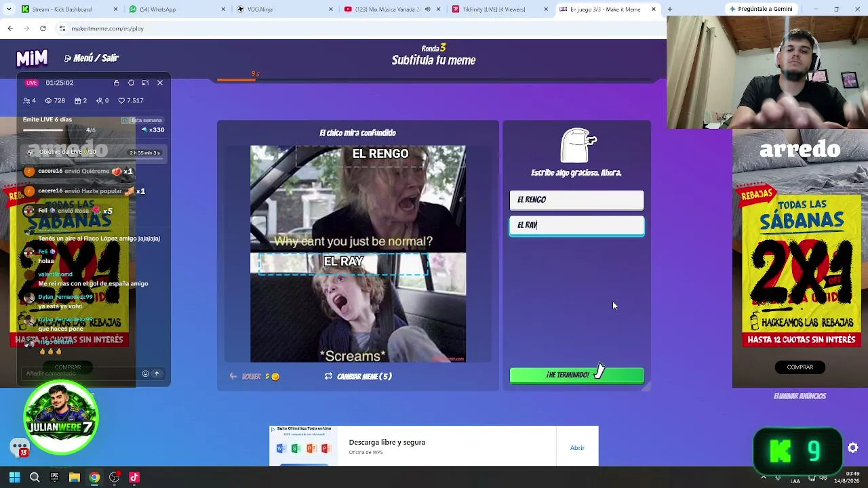Click the ¡He terminado! green button
Image resolution: width=868 pixels, height=488 pixels.
tap(576, 375)
